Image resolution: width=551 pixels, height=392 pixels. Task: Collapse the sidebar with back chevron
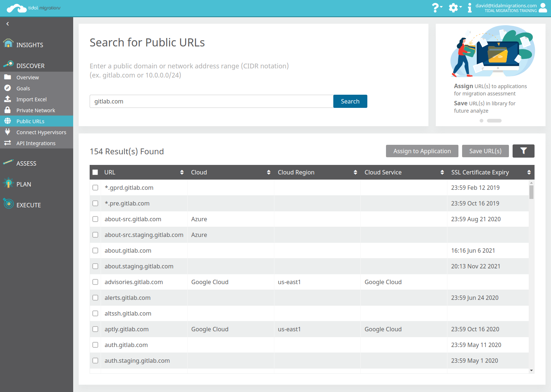click(7, 24)
